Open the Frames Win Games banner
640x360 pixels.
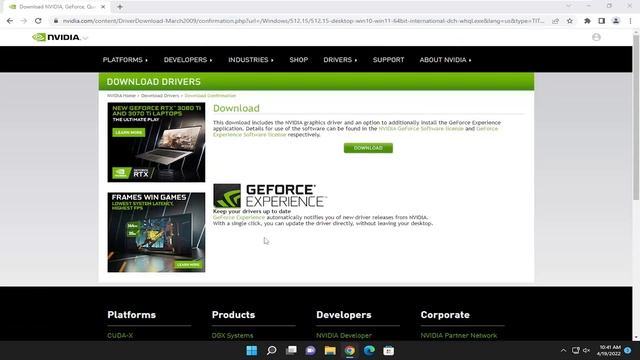(156, 232)
